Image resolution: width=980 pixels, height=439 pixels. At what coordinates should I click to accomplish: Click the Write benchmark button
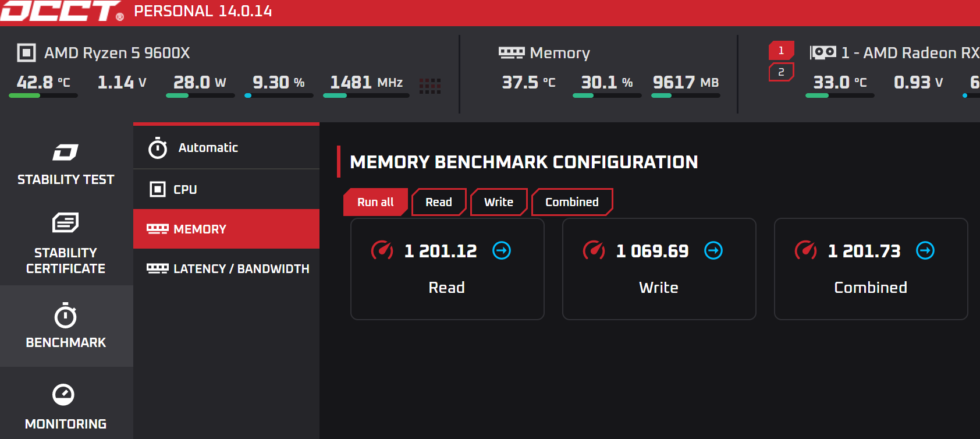pyautogui.click(x=499, y=202)
